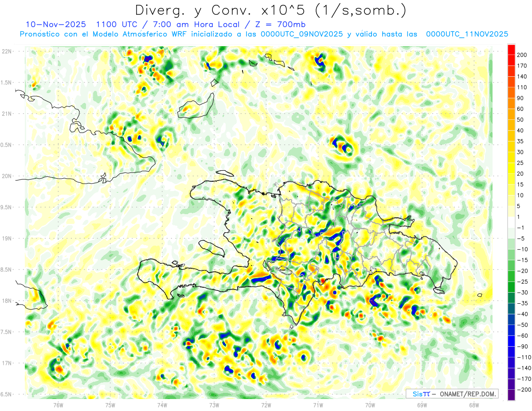Click latitude axis label '7.5N'
The width and height of the screenshot is (532, 411).
(7, 332)
